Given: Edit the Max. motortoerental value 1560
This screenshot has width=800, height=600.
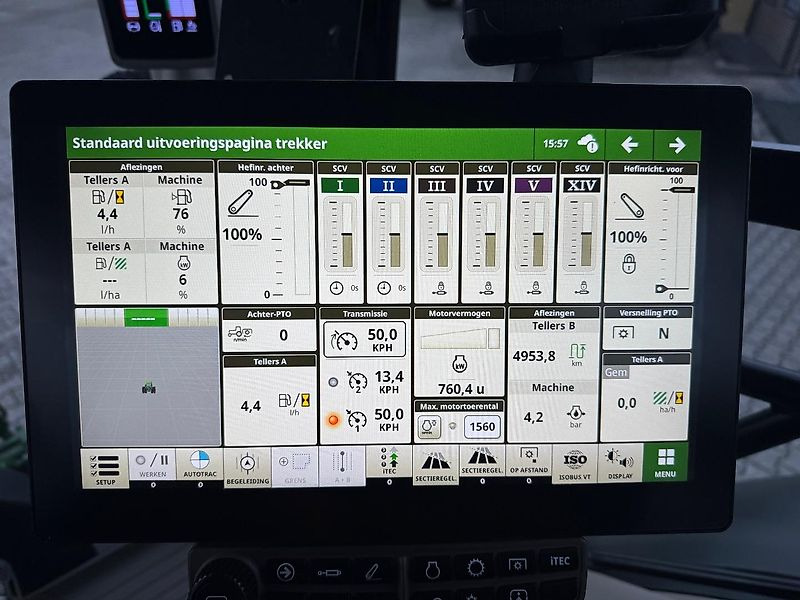Looking at the screenshot, I should coord(482,426).
